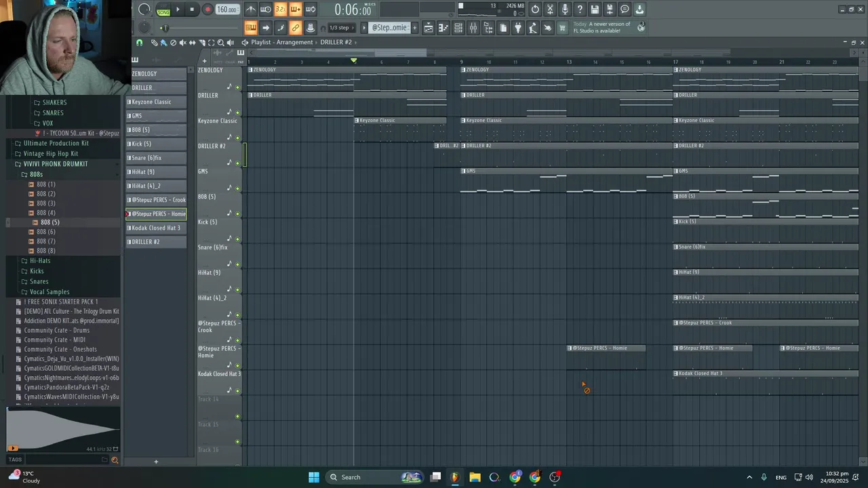The width and height of the screenshot is (868, 488).
Task: Toggle overdub blend recording icon
Action: point(296,9)
